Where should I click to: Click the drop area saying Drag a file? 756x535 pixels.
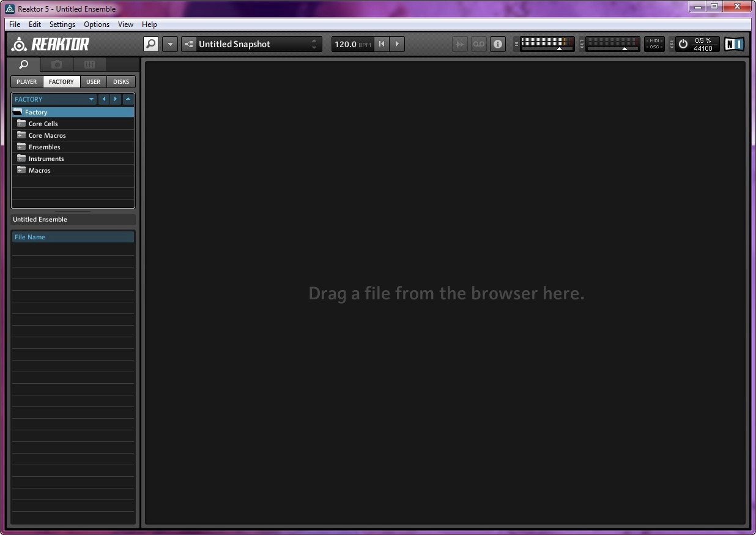[446, 293]
